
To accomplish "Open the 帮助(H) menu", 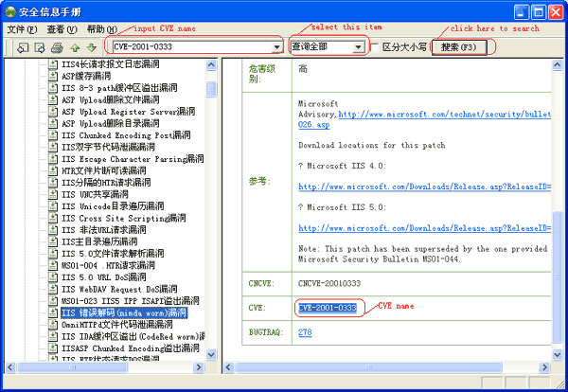I will [x=102, y=29].
